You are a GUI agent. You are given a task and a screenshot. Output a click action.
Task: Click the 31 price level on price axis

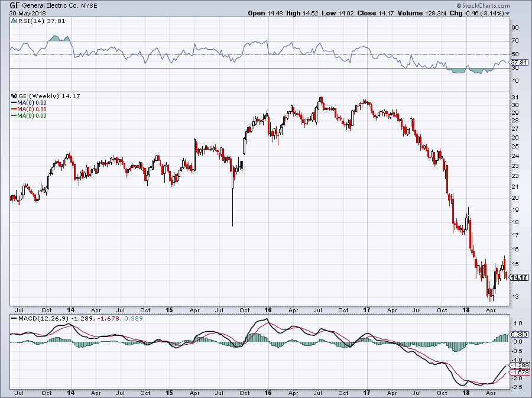[x=515, y=98]
